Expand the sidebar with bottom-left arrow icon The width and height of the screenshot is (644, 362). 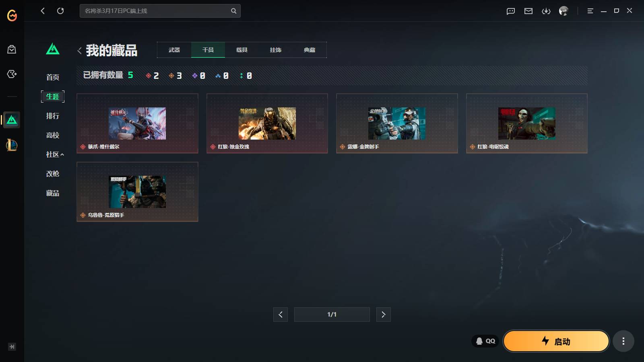coord(12,347)
